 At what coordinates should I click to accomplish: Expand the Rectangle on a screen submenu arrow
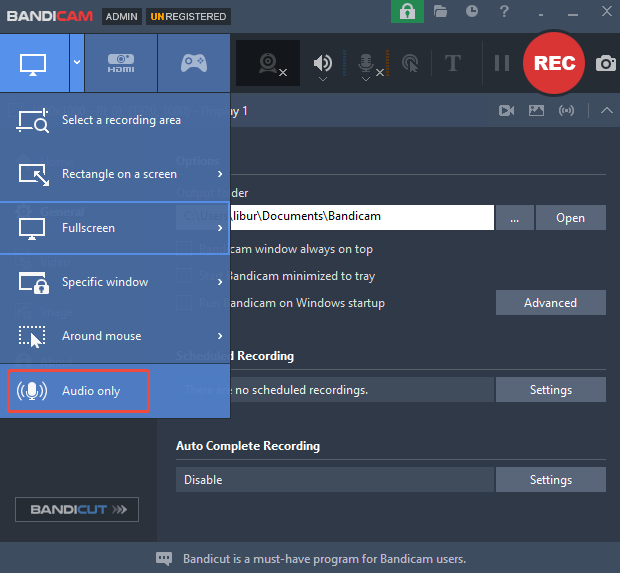tap(220, 174)
